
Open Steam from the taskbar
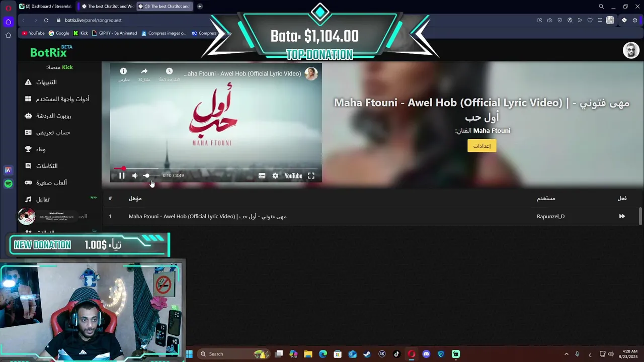367,354
